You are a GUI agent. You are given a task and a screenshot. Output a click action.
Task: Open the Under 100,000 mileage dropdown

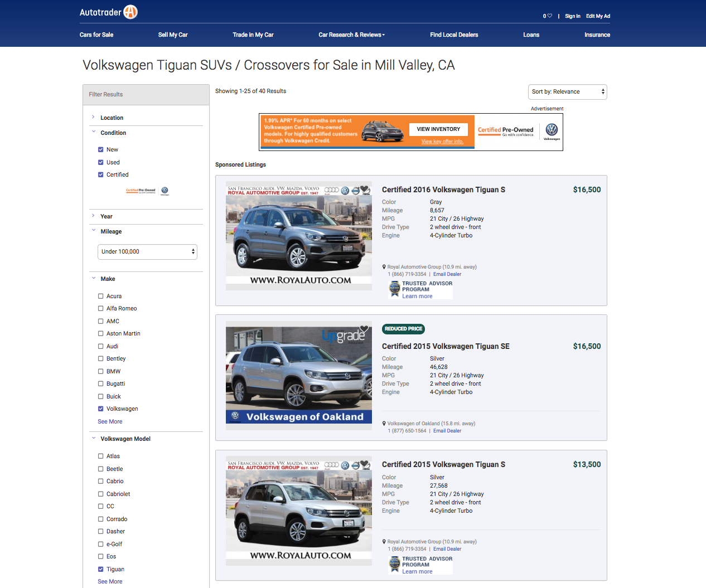(x=147, y=252)
